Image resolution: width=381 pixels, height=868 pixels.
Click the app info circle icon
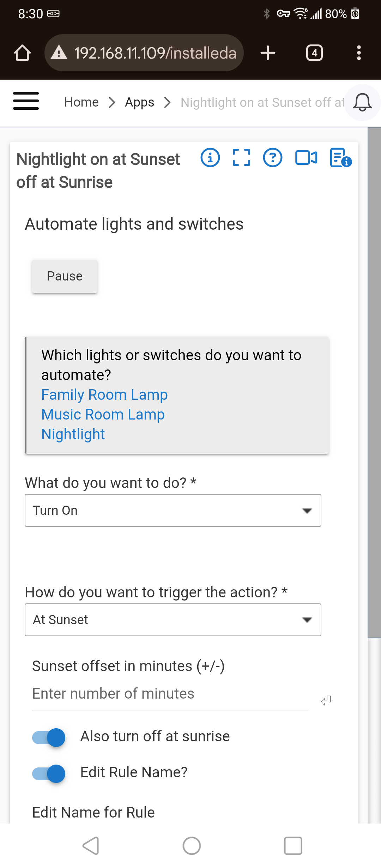tap(210, 158)
